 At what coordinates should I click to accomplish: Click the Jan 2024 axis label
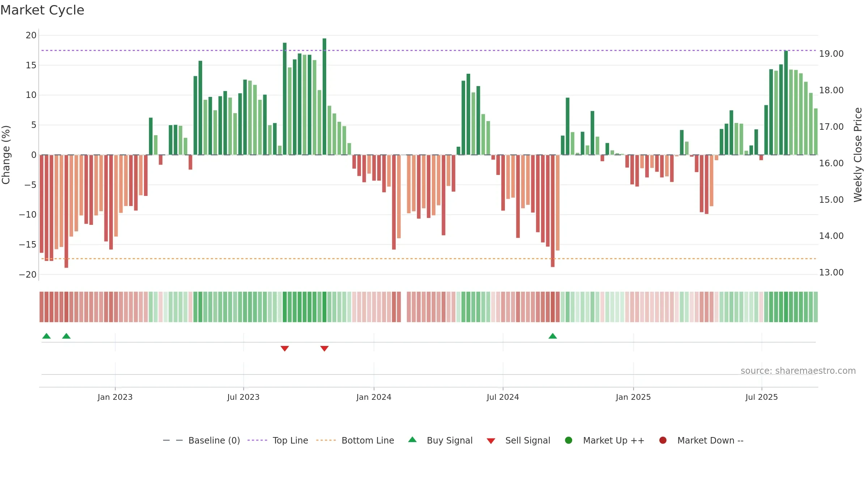[374, 397]
